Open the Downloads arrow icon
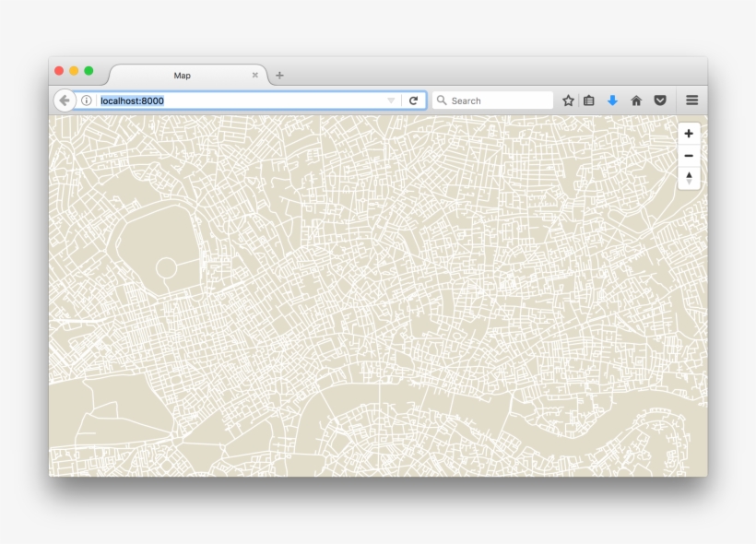 (612, 100)
